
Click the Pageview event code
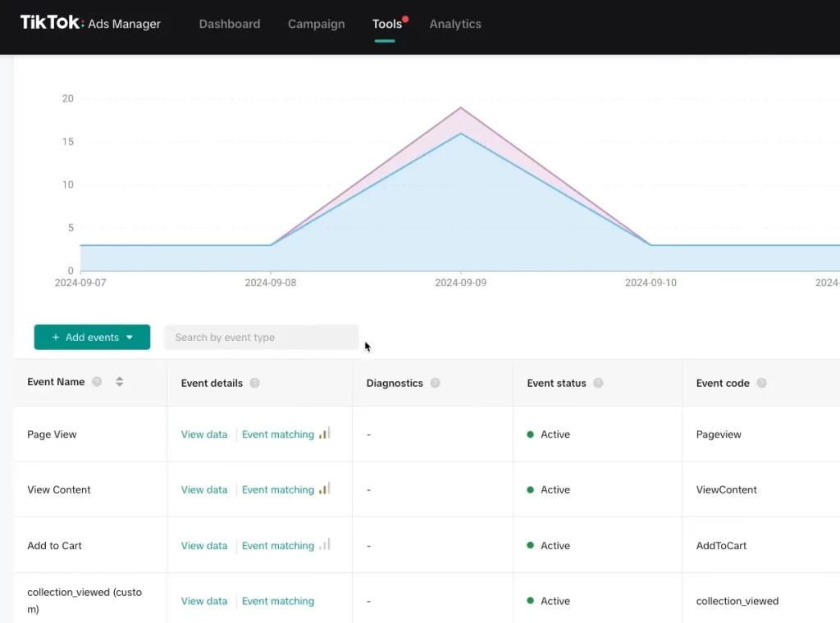coord(719,434)
